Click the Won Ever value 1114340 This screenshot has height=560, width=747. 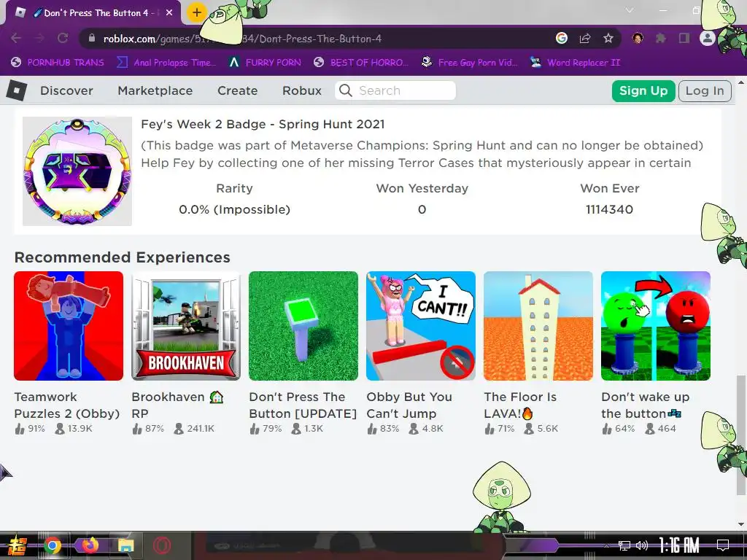point(609,209)
